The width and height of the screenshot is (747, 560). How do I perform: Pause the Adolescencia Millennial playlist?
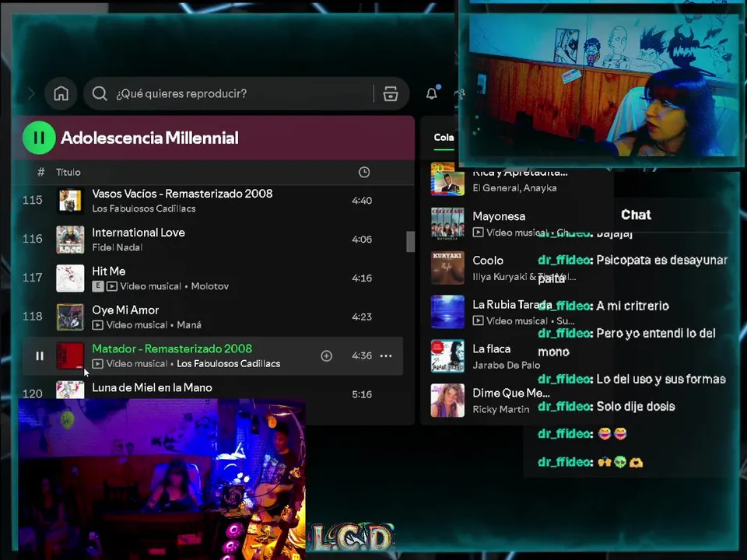coord(39,138)
